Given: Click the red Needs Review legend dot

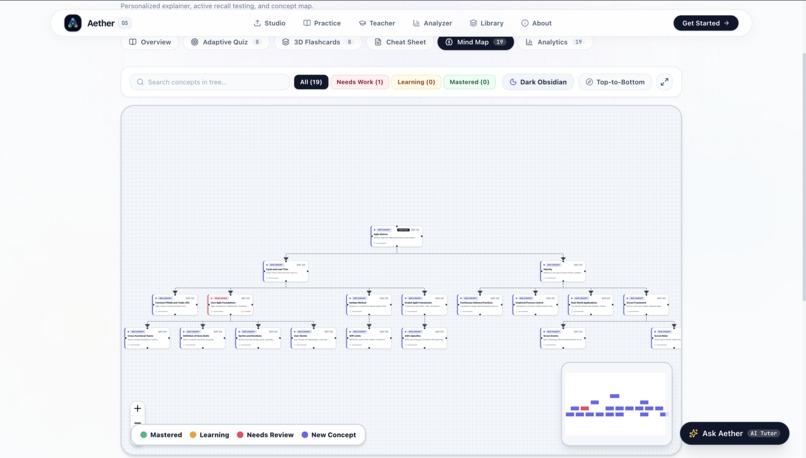Looking at the screenshot, I should 240,435.
